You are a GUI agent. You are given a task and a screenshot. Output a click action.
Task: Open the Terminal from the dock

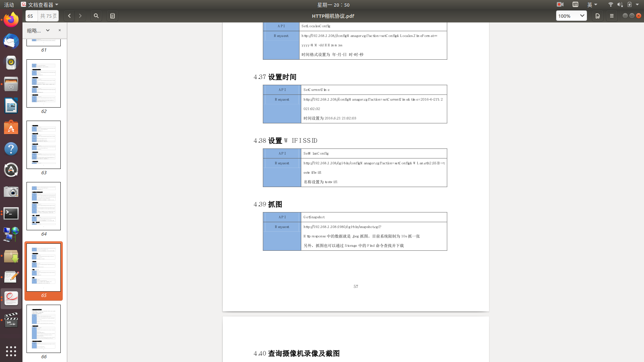tap(11, 213)
